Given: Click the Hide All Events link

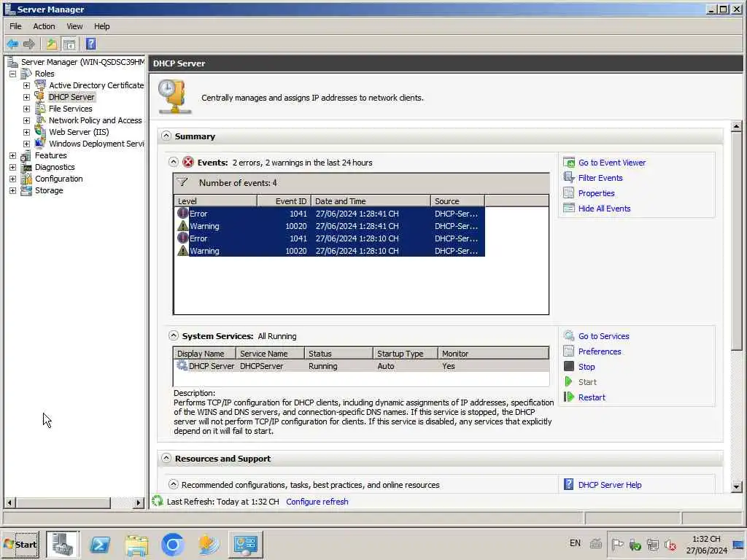Looking at the screenshot, I should (x=604, y=208).
